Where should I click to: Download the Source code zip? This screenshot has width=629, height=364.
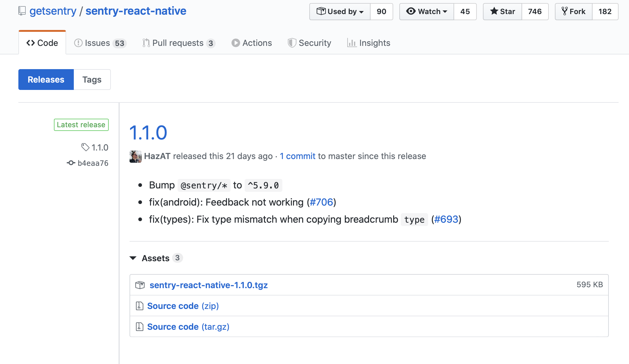click(x=173, y=306)
